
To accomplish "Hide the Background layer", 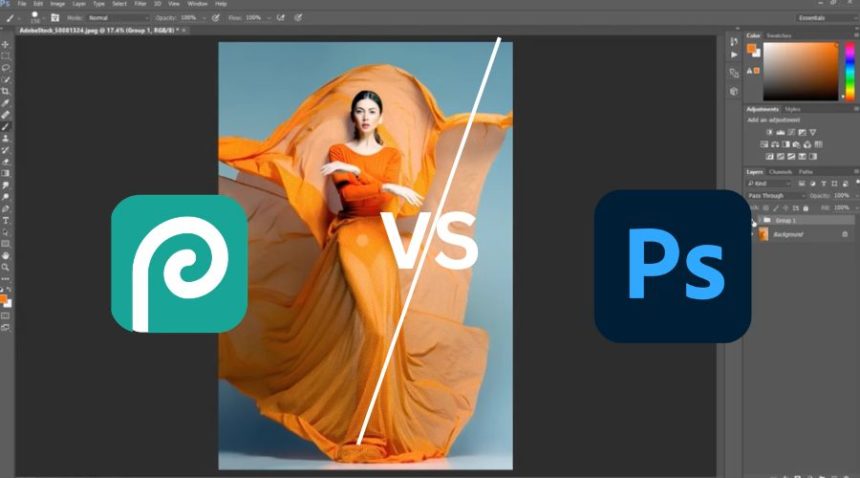I will pyautogui.click(x=752, y=235).
